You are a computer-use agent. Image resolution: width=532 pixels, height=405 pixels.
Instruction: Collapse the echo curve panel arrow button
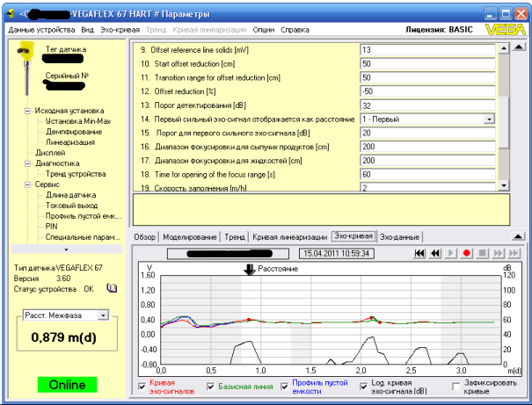518,236
